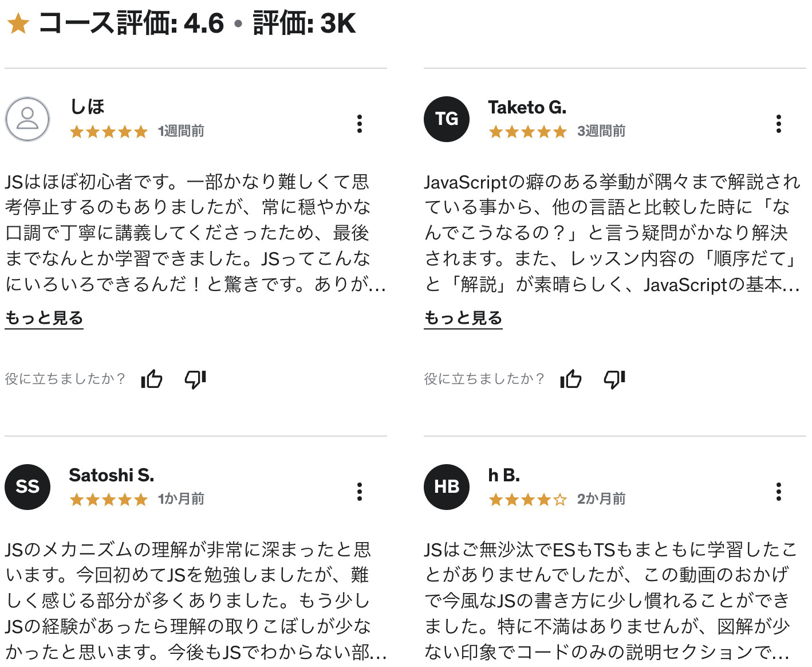Click the thumbs-up icon on しほ's review
Screen dimensions: 812x667
click(x=151, y=379)
